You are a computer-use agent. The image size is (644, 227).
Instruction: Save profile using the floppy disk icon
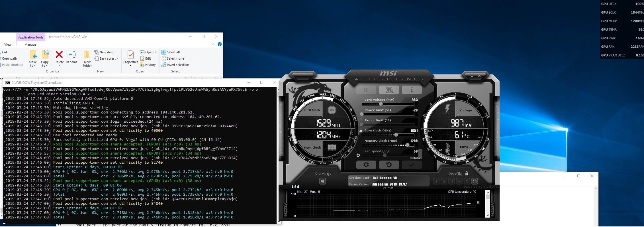(x=475, y=181)
